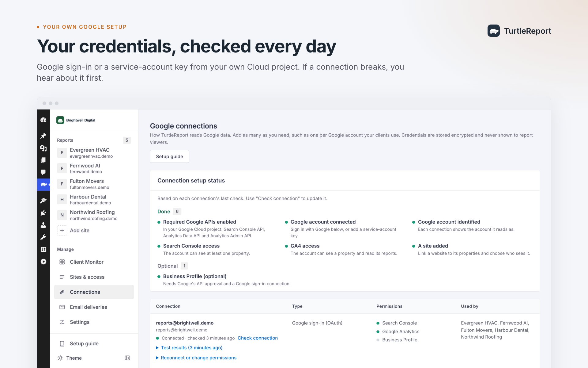Expand Test results (3 minutes ago)
The image size is (588, 368).
click(189, 348)
